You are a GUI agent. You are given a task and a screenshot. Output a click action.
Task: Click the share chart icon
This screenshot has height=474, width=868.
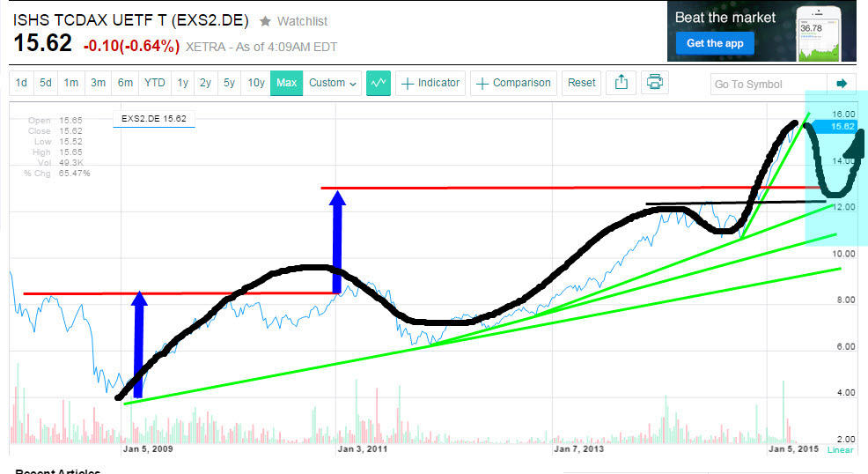(622, 83)
